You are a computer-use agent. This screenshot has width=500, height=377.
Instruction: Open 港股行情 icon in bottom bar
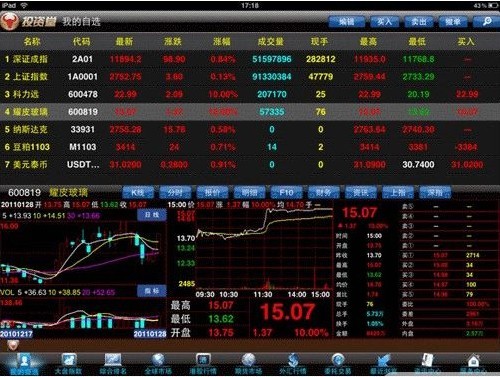(x=203, y=364)
